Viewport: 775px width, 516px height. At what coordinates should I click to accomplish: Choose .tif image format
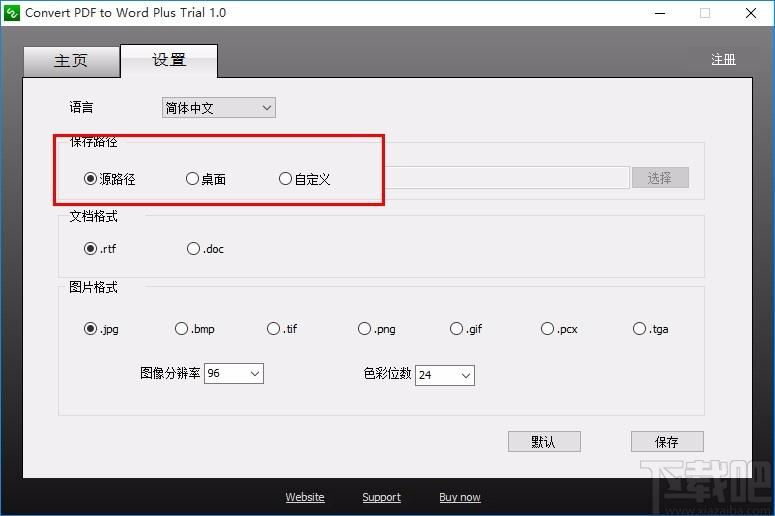(x=282, y=329)
